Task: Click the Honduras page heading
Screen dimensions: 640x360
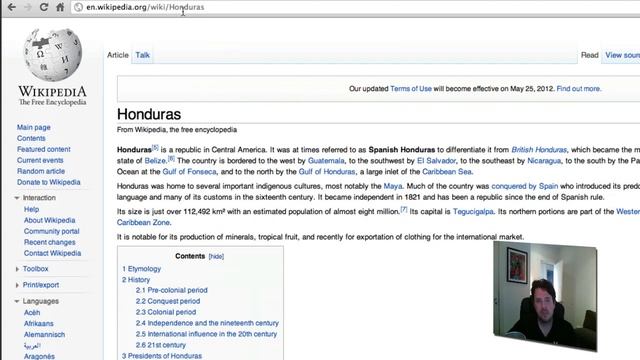Action: click(149, 114)
